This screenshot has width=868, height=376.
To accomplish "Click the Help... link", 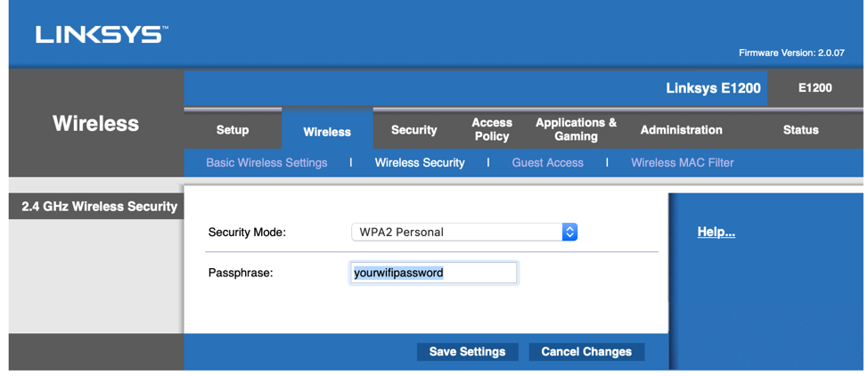I will 717,232.
